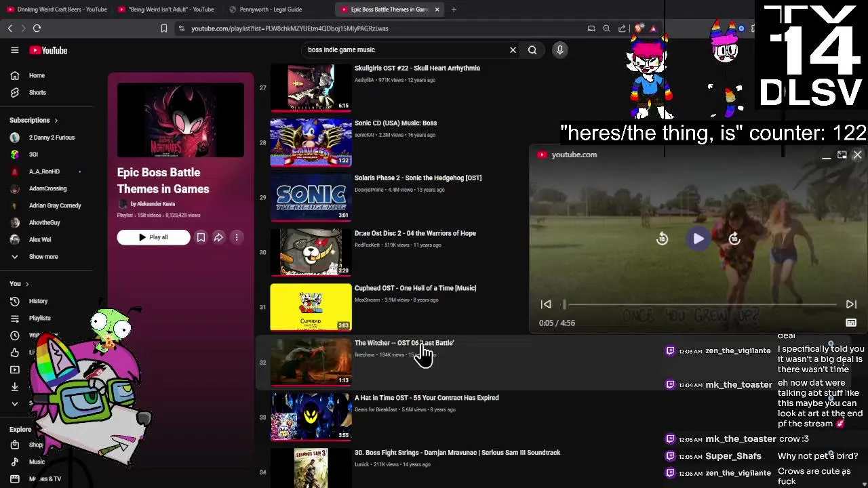
Task: Click youtube.com label in mini player
Action: pos(574,155)
